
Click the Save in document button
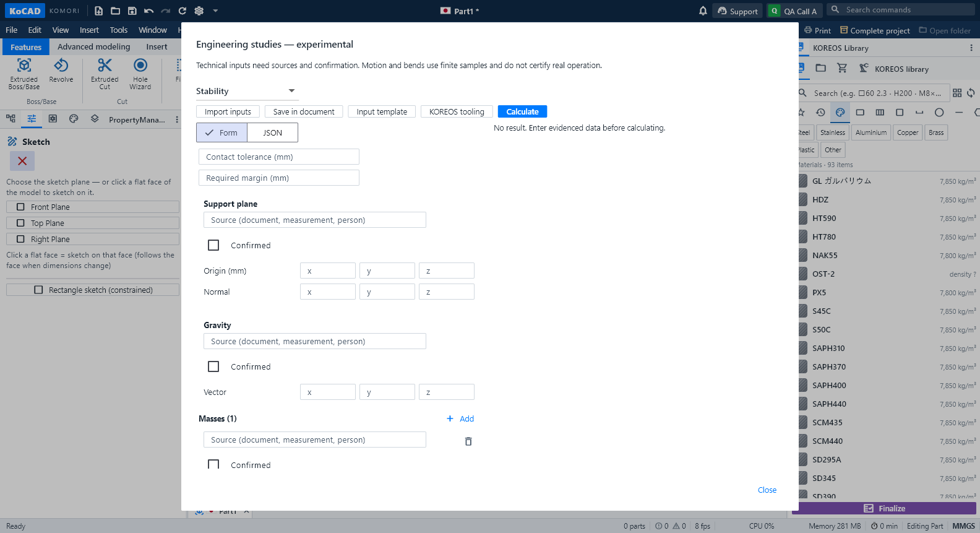304,111
